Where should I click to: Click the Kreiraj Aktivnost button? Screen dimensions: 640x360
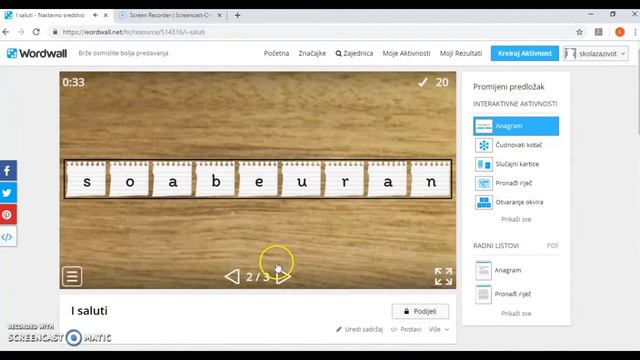pos(525,53)
